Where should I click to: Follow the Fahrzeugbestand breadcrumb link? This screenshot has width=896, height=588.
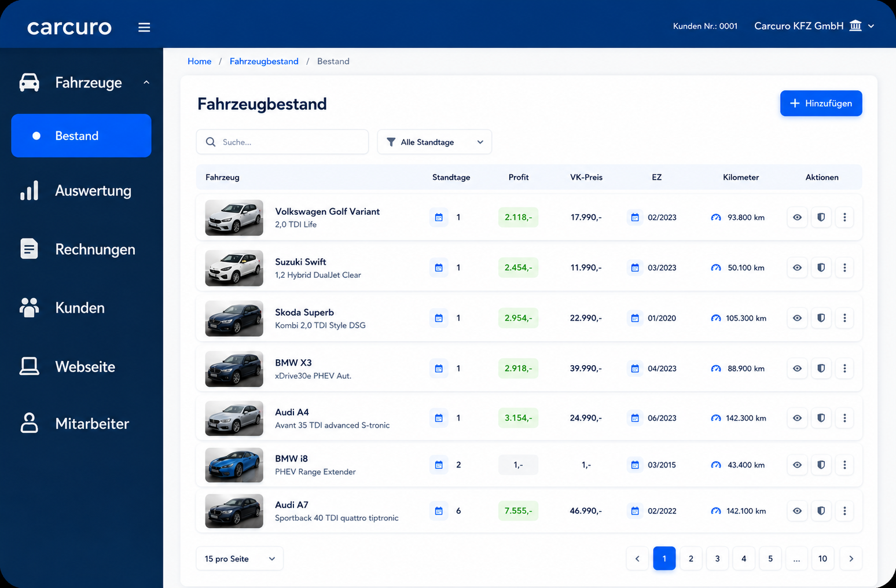(264, 61)
